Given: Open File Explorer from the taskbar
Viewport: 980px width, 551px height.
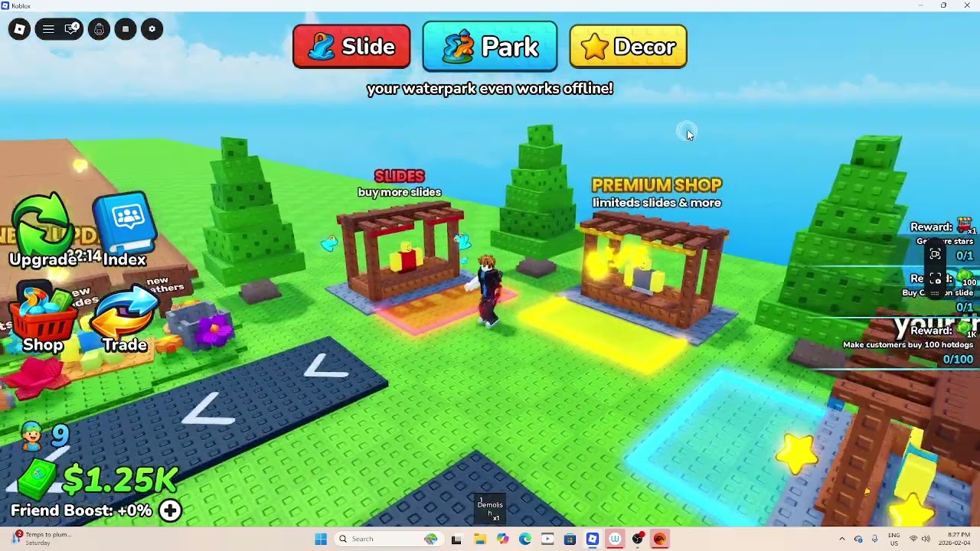Looking at the screenshot, I should coord(479,539).
